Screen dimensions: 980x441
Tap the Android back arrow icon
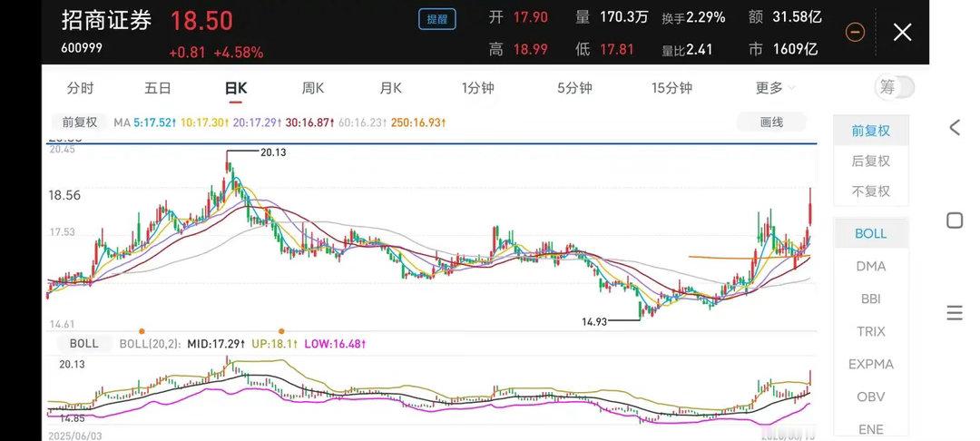(x=955, y=127)
